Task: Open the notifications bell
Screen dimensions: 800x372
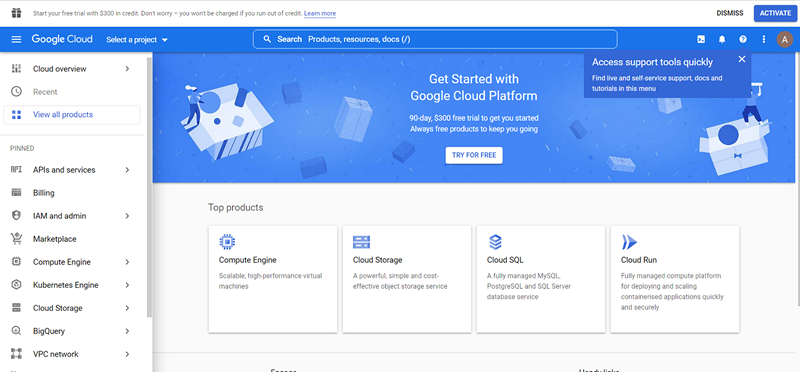Action: 722,39
